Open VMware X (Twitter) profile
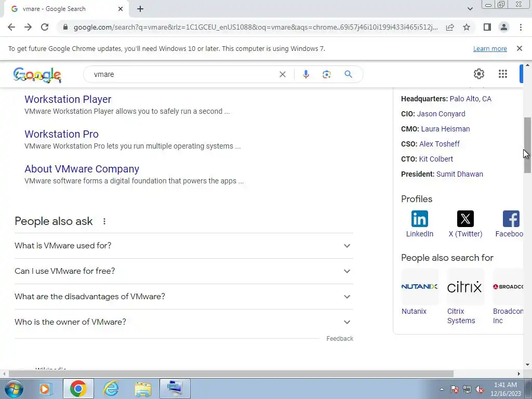This screenshot has width=532, height=399. coord(465,224)
